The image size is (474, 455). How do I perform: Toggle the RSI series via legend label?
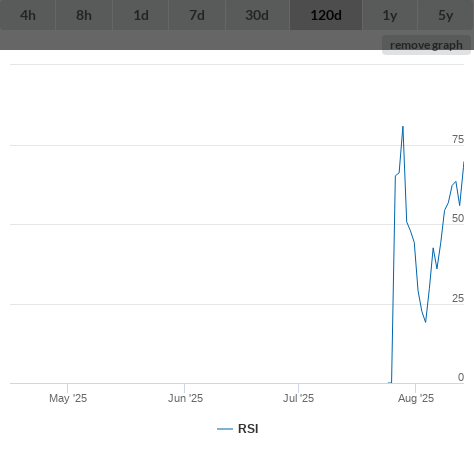coord(248,429)
